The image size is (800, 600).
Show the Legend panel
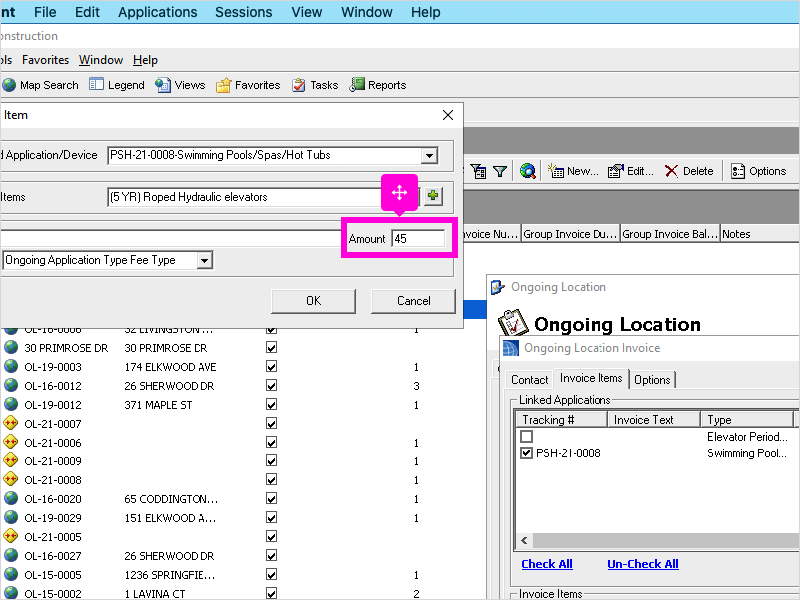(117, 85)
